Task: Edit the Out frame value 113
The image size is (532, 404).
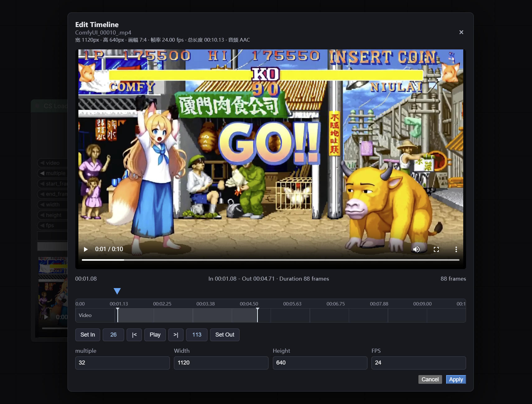Action: [197, 335]
